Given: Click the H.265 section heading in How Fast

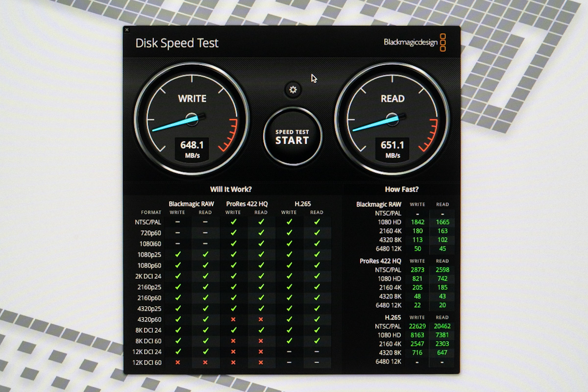Looking at the screenshot, I should pyautogui.click(x=393, y=318).
